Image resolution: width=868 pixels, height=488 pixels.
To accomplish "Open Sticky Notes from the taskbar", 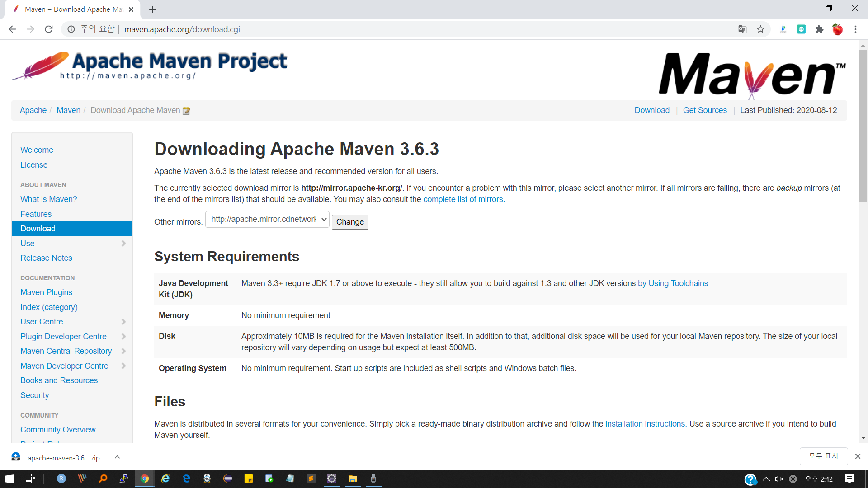I will [x=249, y=479].
